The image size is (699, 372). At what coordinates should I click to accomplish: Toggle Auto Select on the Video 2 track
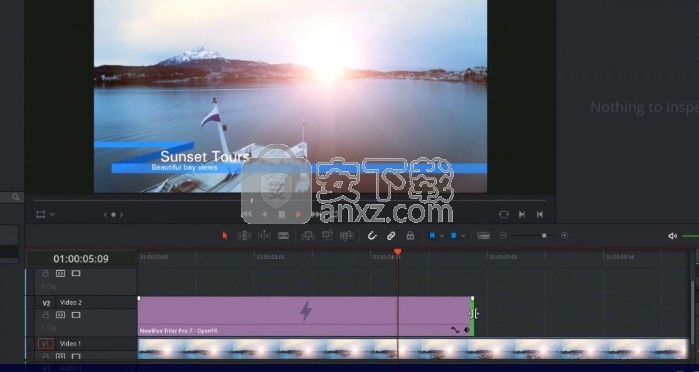(x=60, y=315)
